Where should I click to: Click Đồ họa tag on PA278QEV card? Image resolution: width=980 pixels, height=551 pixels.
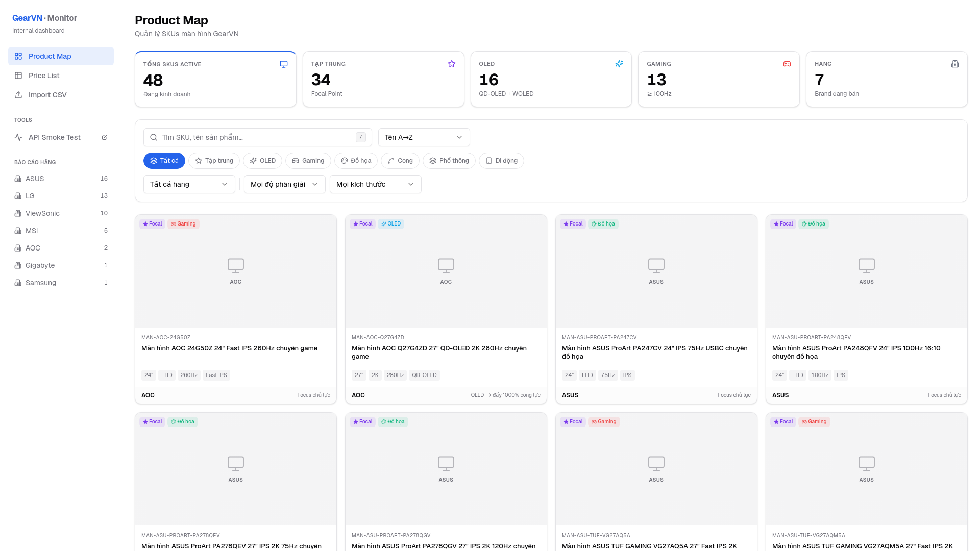tap(183, 421)
